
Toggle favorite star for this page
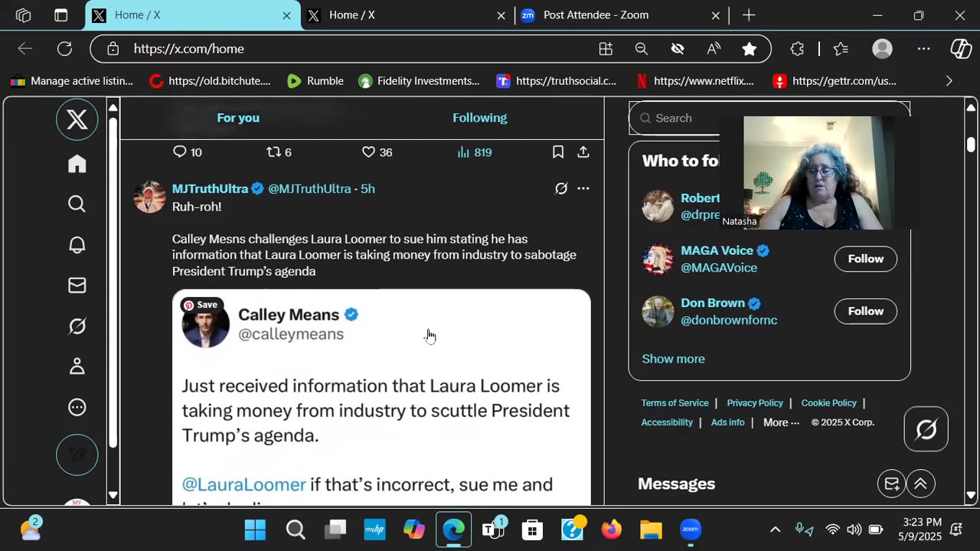click(x=750, y=49)
